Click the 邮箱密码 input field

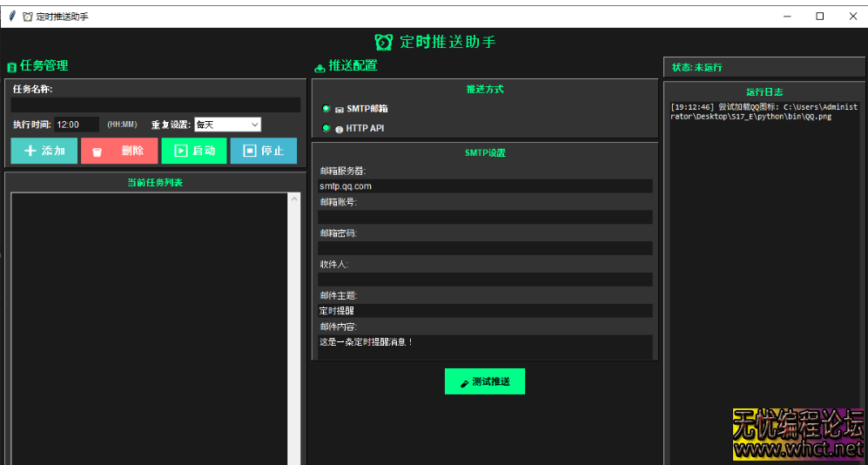(485, 248)
